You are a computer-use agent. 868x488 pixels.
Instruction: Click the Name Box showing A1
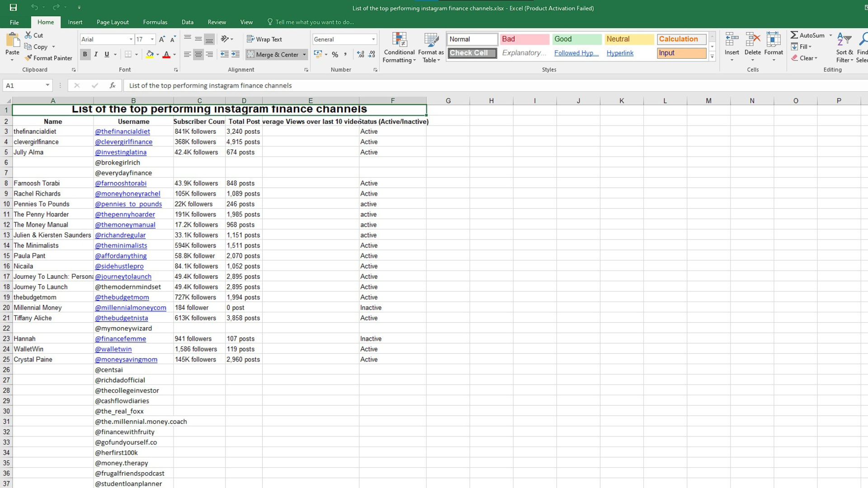[24, 85]
